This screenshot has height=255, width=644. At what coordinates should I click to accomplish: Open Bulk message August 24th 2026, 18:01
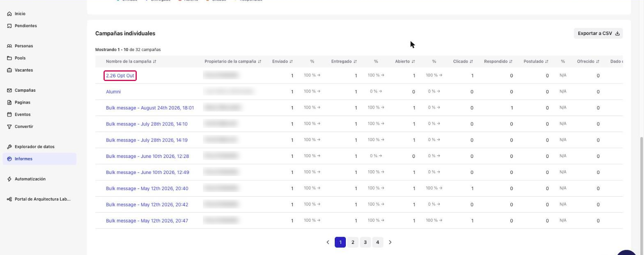pos(150,108)
